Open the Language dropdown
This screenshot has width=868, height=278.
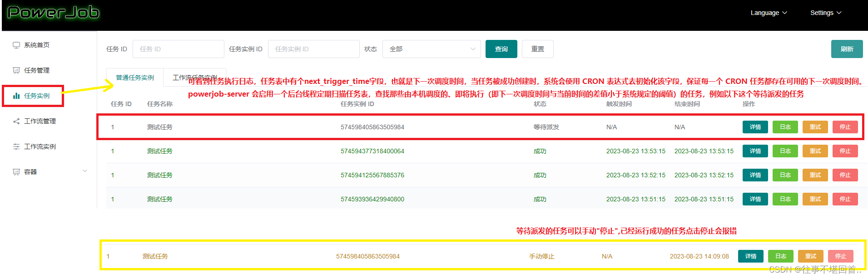coord(769,13)
